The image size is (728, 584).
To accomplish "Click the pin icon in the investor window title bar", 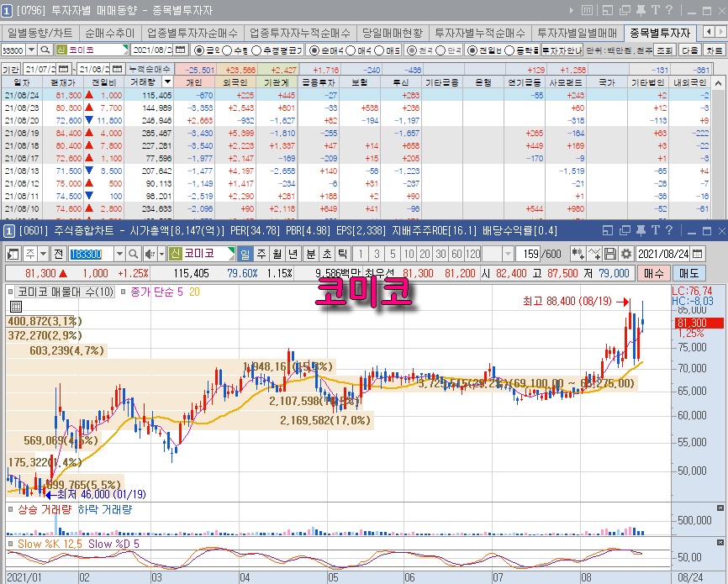I will [641, 10].
